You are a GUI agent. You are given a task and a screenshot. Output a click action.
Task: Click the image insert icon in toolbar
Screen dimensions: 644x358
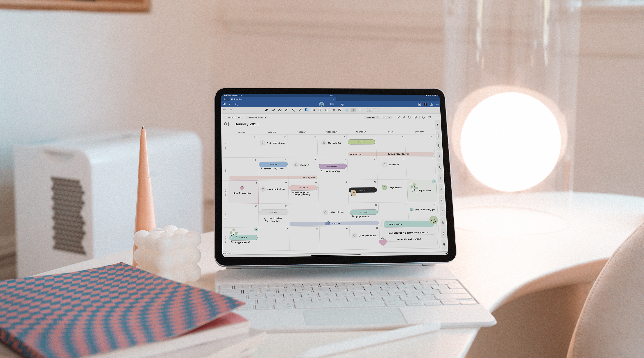327,110
